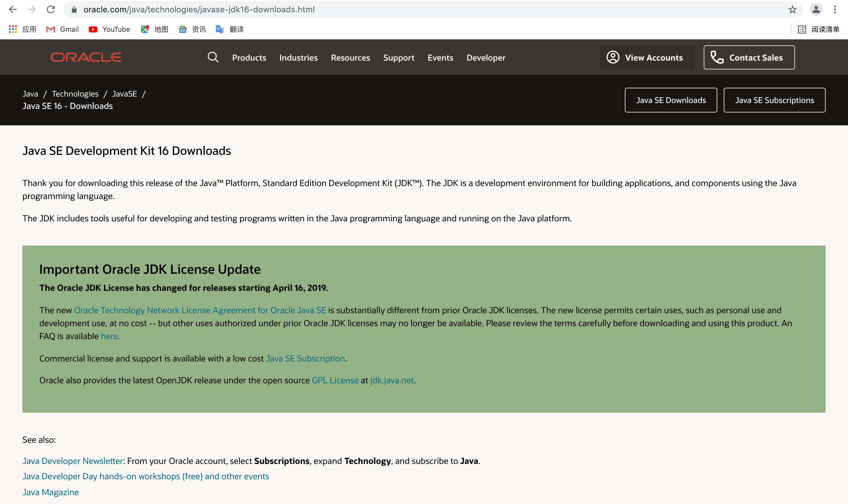
Task: Open the reading list (阅读清单)
Action: (x=819, y=29)
